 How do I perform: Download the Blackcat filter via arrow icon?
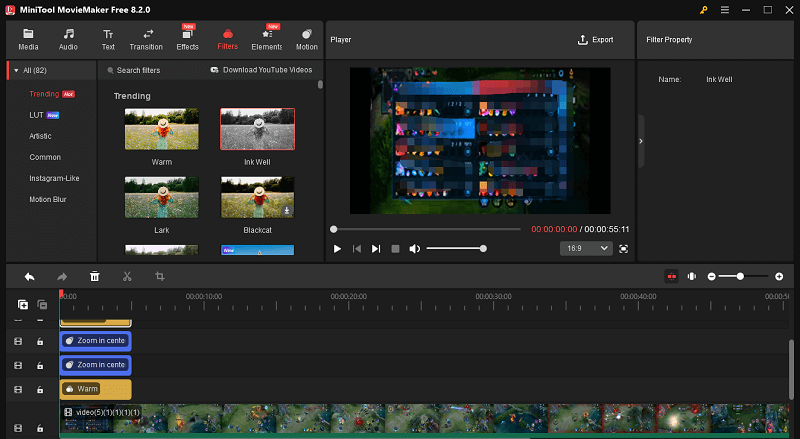click(x=287, y=210)
